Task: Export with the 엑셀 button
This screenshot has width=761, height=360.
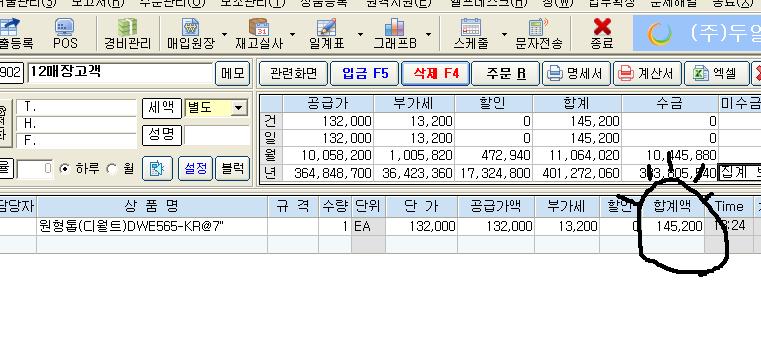Action: (x=716, y=74)
